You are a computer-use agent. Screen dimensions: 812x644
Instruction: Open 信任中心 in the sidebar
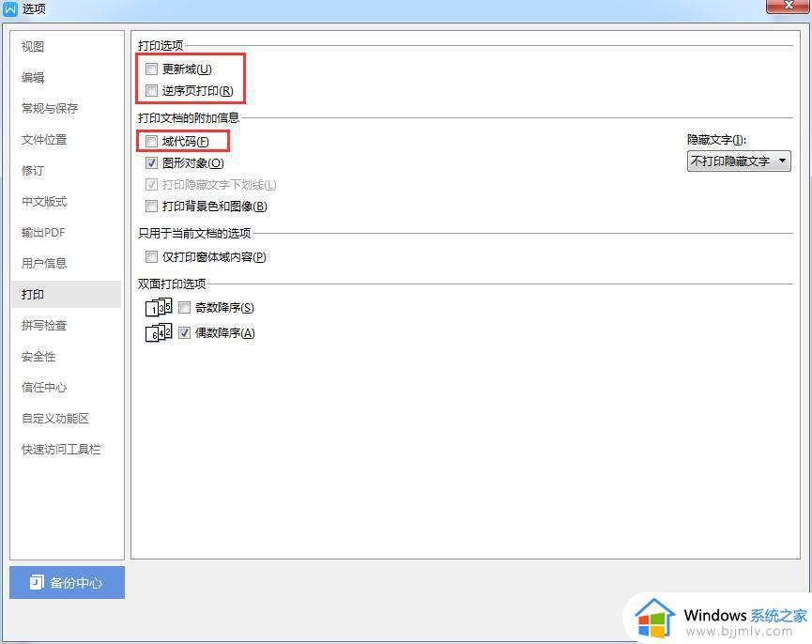(x=66, y=387)
